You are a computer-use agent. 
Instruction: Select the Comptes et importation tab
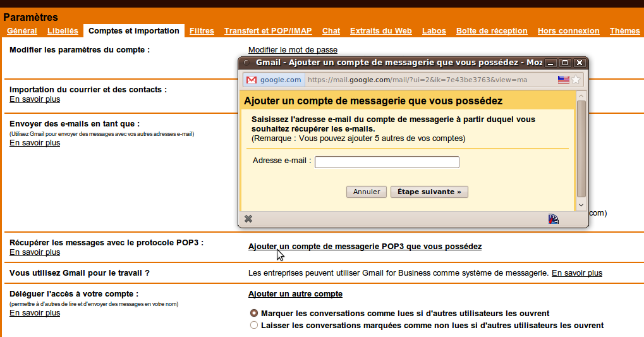point(134,31)
